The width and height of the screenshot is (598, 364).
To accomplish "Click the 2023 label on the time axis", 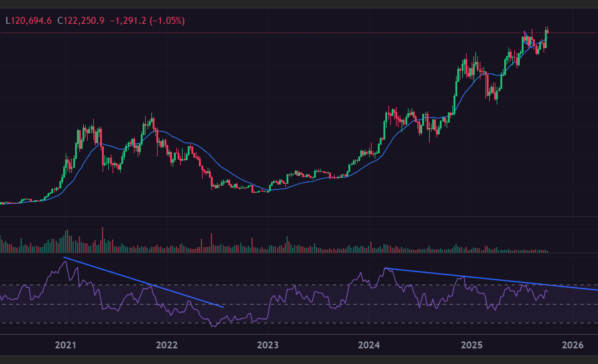I will coord(268,345).
